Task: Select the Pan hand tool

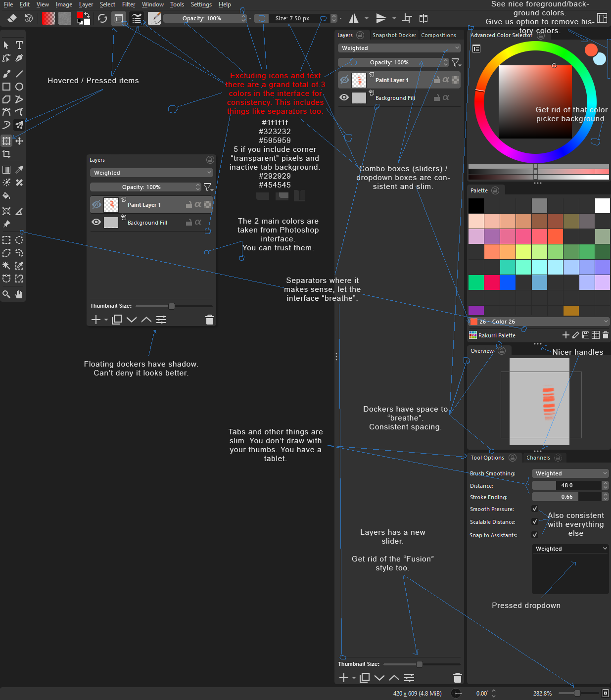Action: [19, 294]
